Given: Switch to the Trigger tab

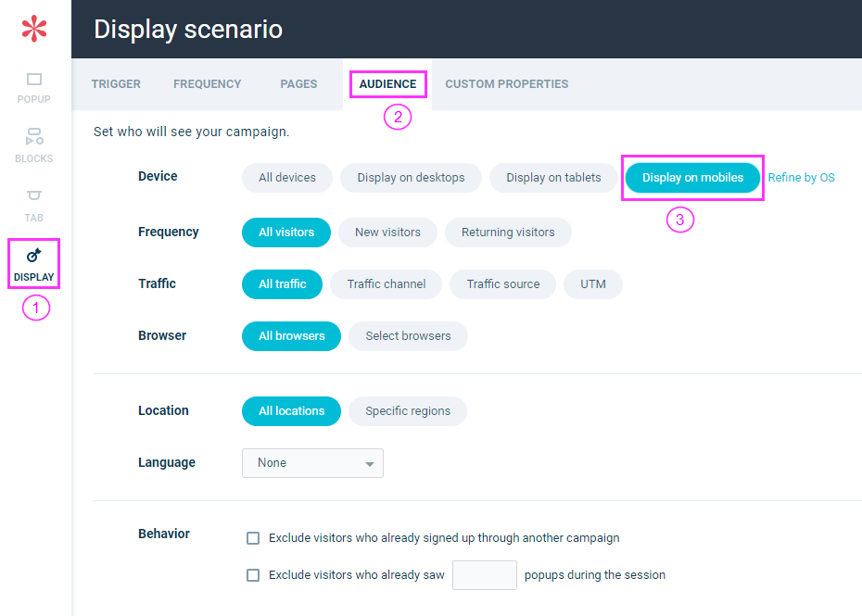Looking at the screenshot, I should pyautogui.click(x=116, y=84).
